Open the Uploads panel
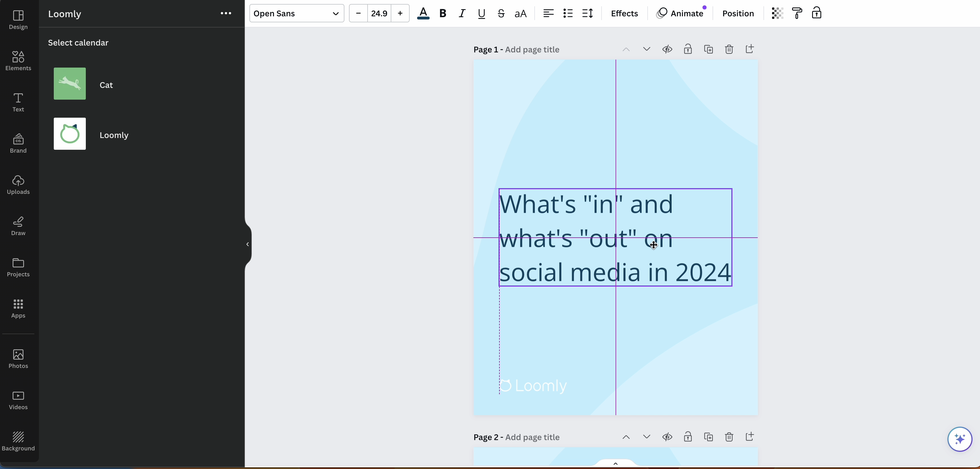Image resolution: width=980 pixels, height=469 pixels. click(x=18, y=185)
